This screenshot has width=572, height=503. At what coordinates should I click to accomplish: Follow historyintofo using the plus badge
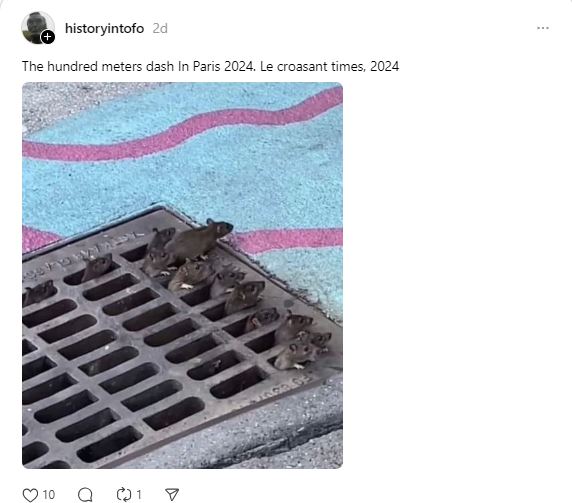(x=47, y=37)
